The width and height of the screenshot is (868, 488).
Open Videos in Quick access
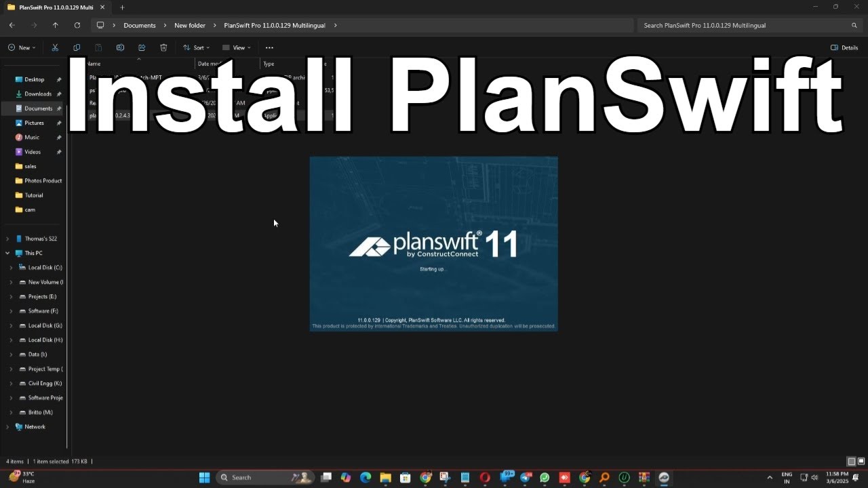[33, 152]
